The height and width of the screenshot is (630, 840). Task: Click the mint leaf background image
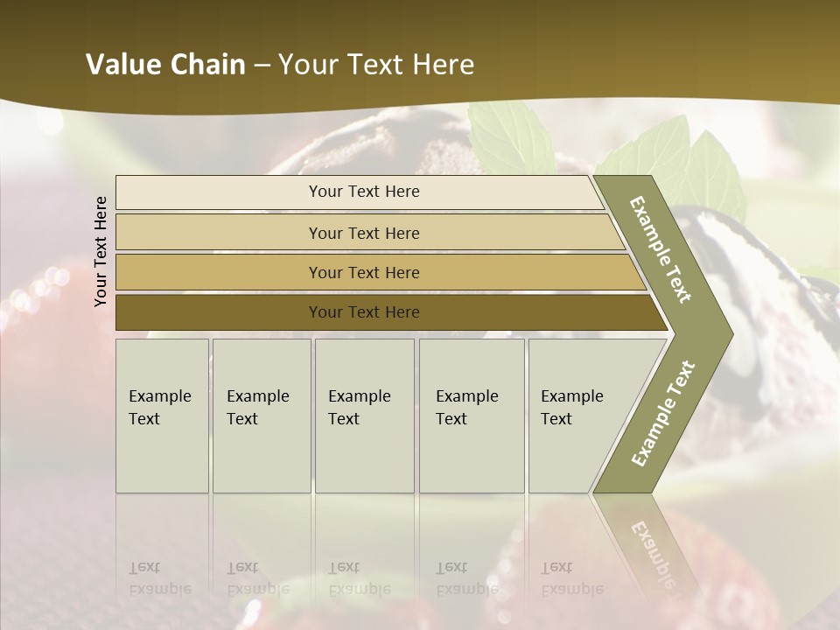click(x=510, y=139)
